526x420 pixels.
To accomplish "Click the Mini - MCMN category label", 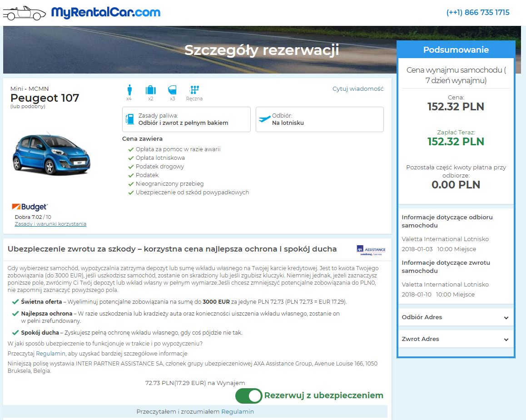I will (x=30, y=89).
